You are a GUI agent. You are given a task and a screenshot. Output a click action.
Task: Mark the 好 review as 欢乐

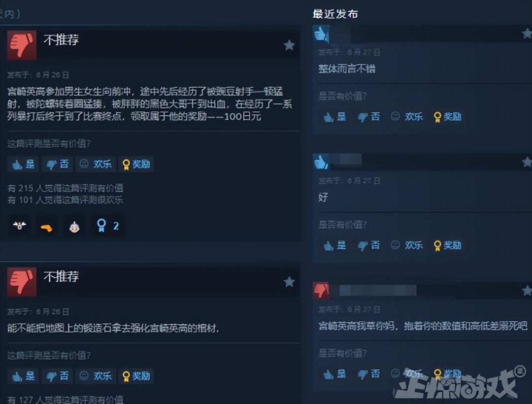(407, 245)
